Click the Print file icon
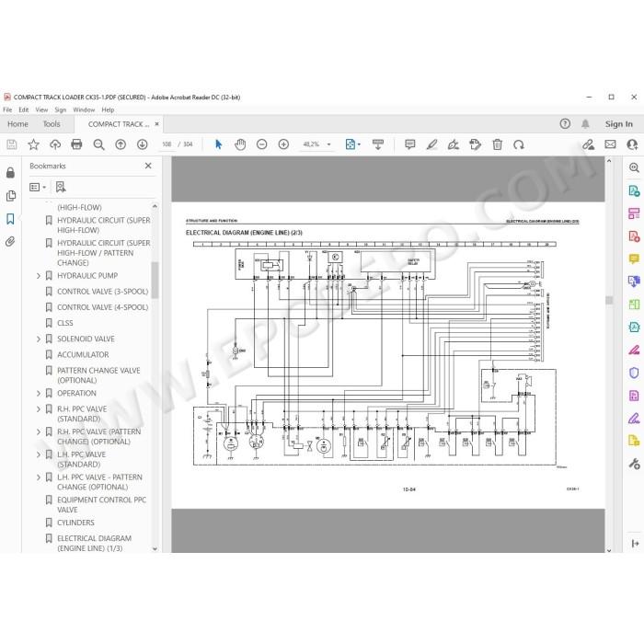The width and height of the screenshot is (644, 644). 76,144
